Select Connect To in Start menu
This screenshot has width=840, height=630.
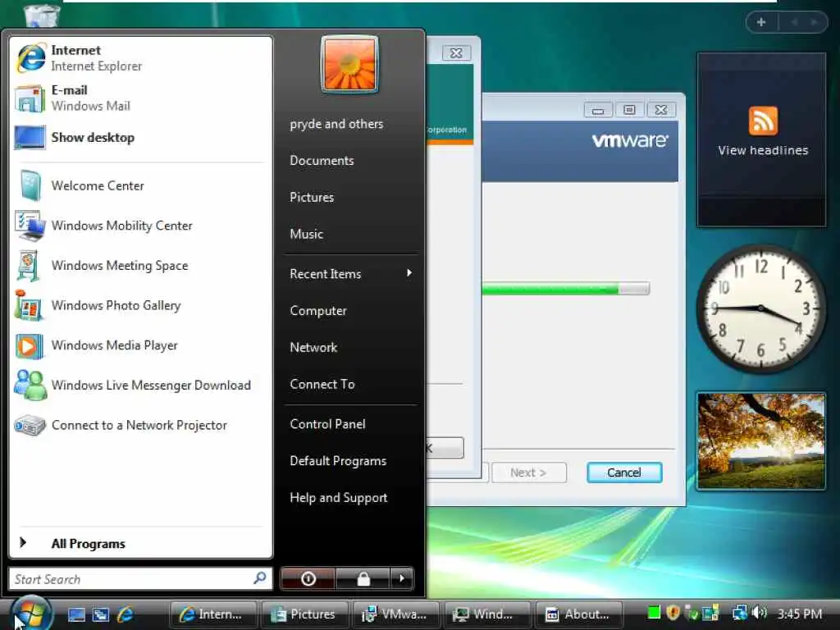tap(322, 384)
